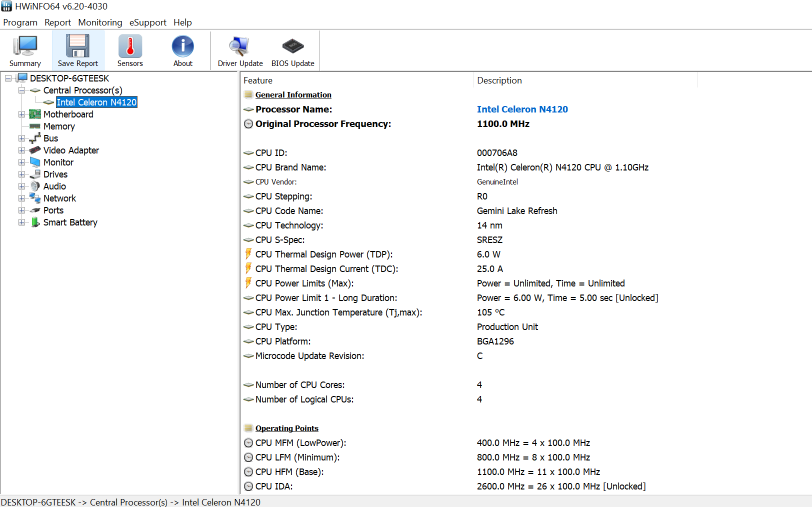Screen dimensions: 812x507
Task: Click the lightning icon beside CPU Thermal Design Power
Action: point(248,254)
